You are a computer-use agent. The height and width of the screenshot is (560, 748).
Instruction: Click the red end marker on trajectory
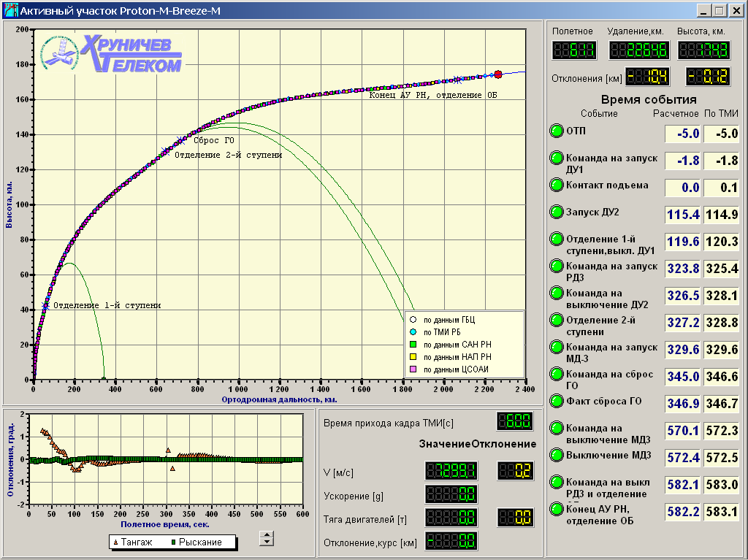tap(497, 74)
